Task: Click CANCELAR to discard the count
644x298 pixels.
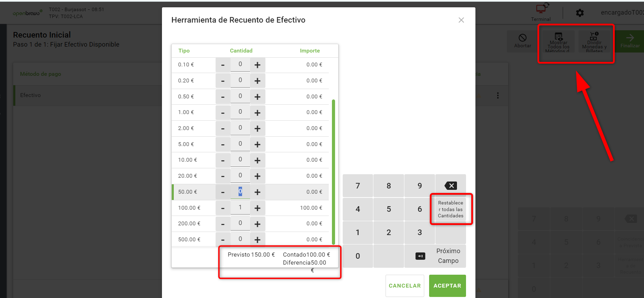Action: [405, 286]
